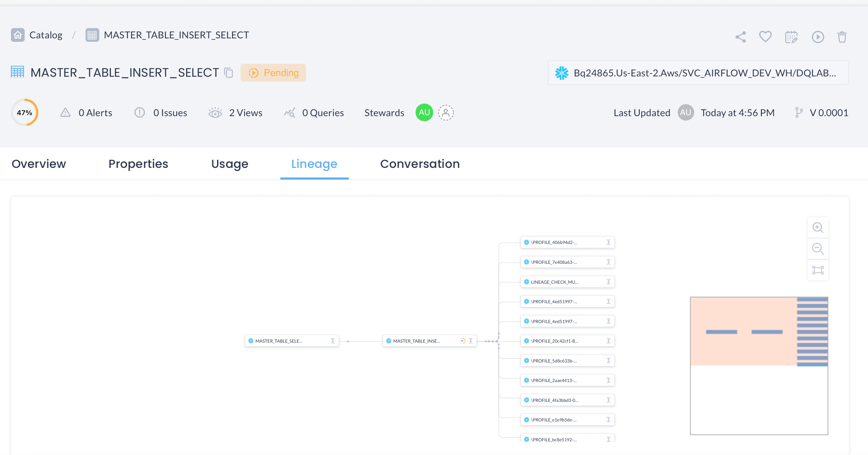Viewport: 868px width, 455px height.
Task: Open the Conversation tab
Action: pos(420,164)
